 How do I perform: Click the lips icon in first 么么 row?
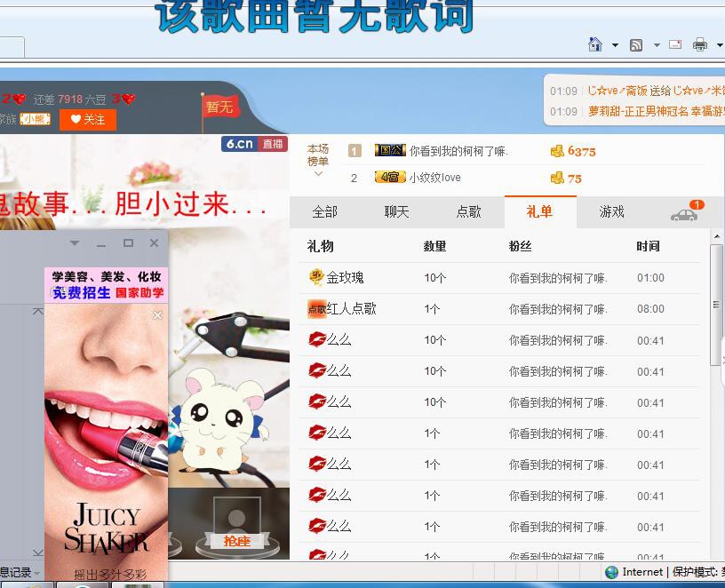click(317, 340)
